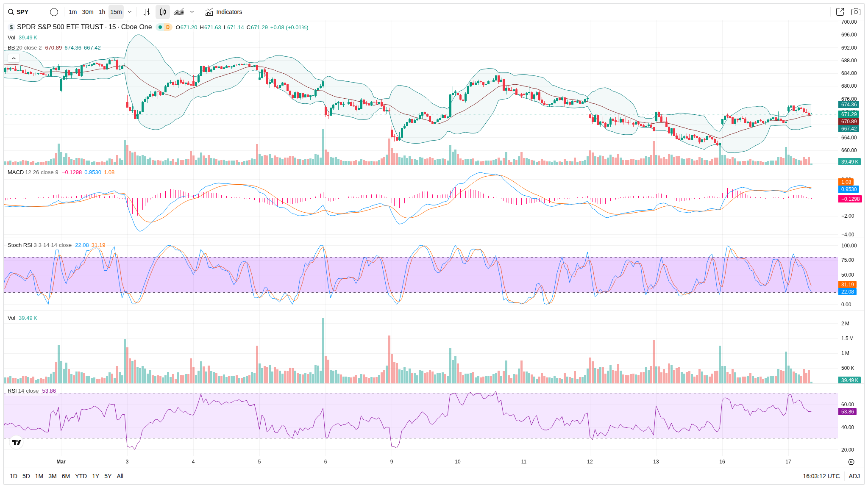Select the YTD date range
868x488 pixels.
click(x=81, y=476)
